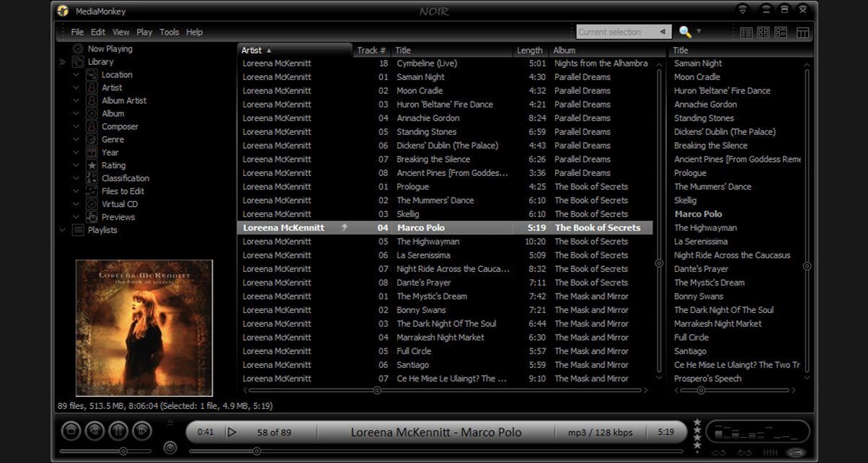This screenshot has width=868, height=463.
Task: Expand the Album Artist tree node
Action: pyautogui.click(x=76, y=101)
